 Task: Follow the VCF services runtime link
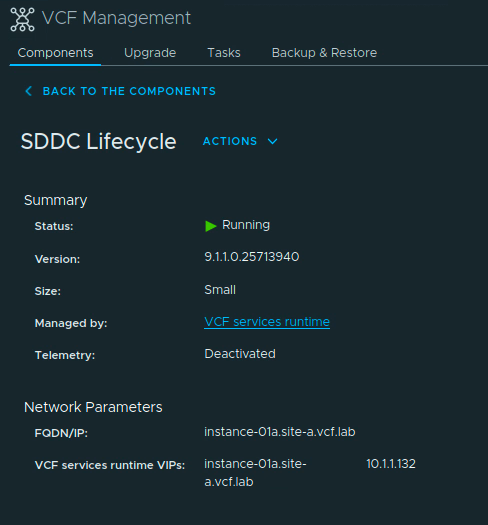pos(267,322)
